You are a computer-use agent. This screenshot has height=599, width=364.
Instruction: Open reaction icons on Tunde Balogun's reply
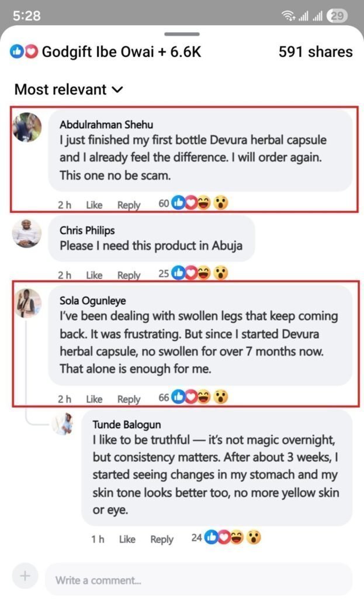[233, 538]
